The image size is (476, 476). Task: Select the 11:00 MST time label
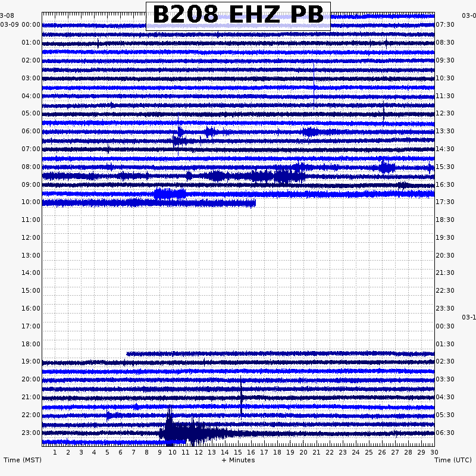coord(31,220)
